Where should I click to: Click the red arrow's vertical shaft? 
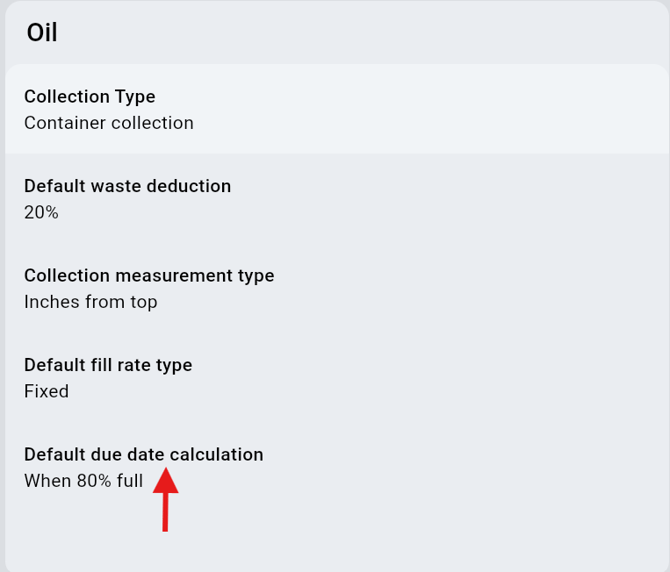point(165,510)
